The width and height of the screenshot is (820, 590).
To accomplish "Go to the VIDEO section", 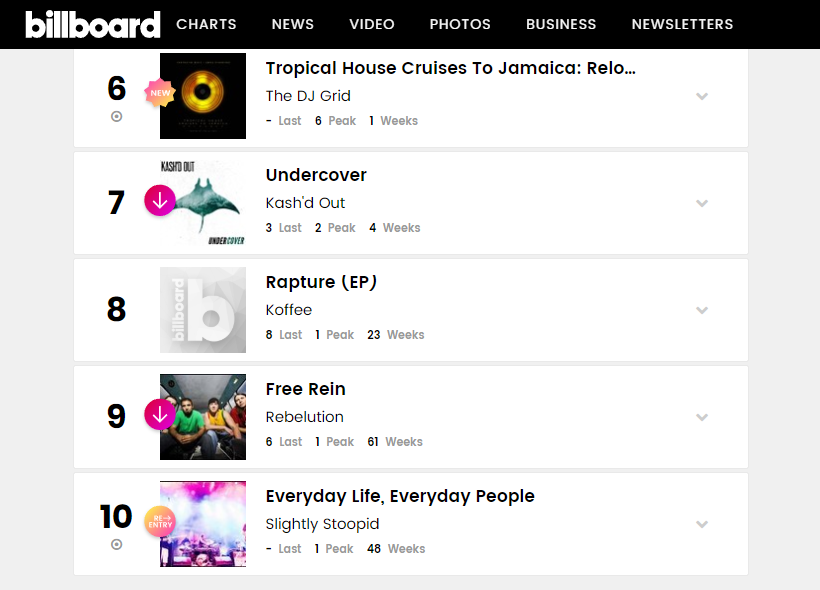I will (x=372, y=24).
